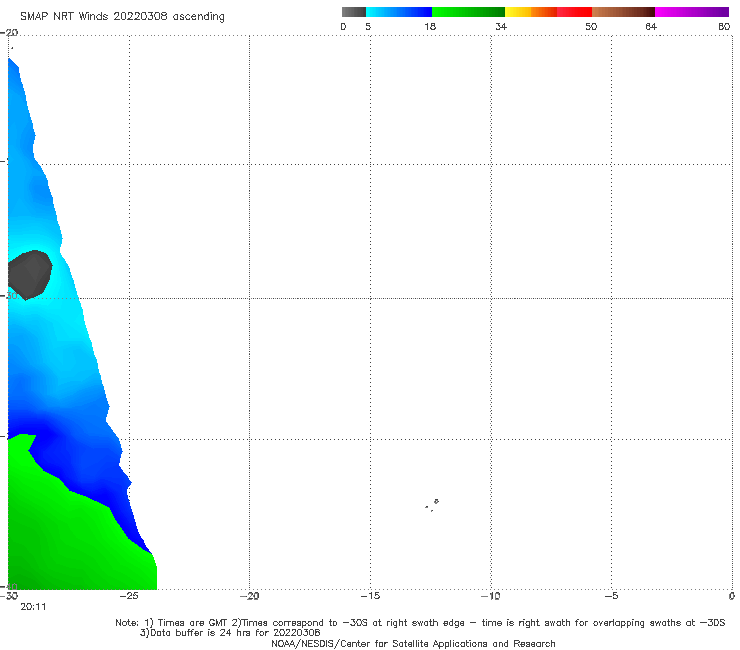Viewport: 740px width, 650px height.
Task: Click the deep blue wind band above green
Action: point(80,467)
